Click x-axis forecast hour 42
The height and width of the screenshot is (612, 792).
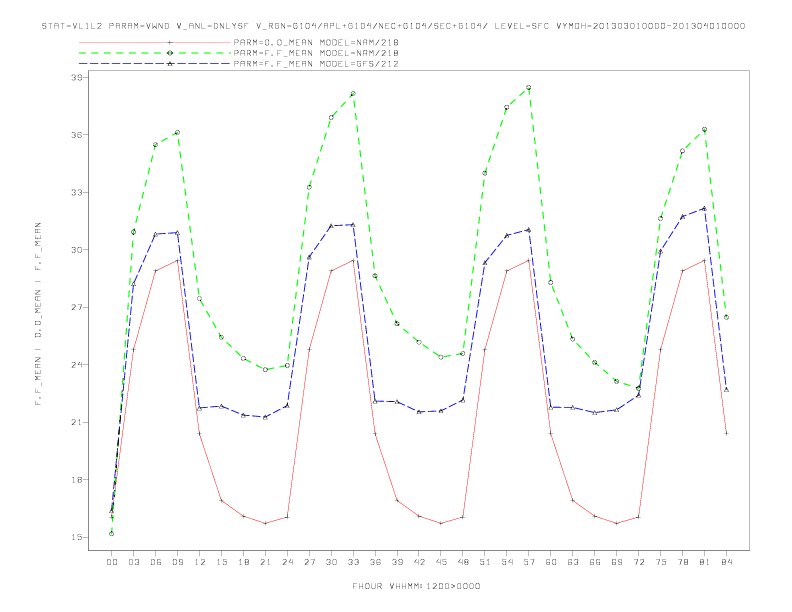click(419, 562)
